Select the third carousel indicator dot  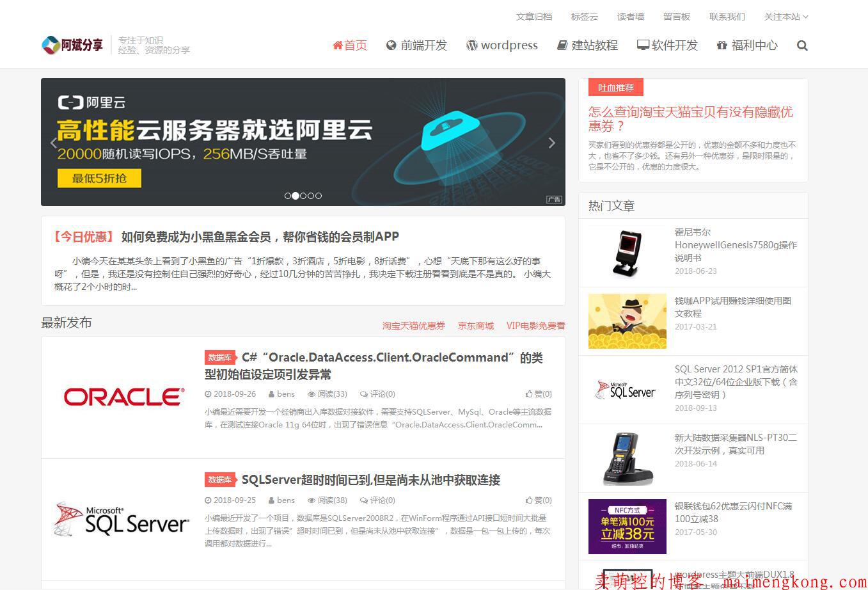coord(303,196)
